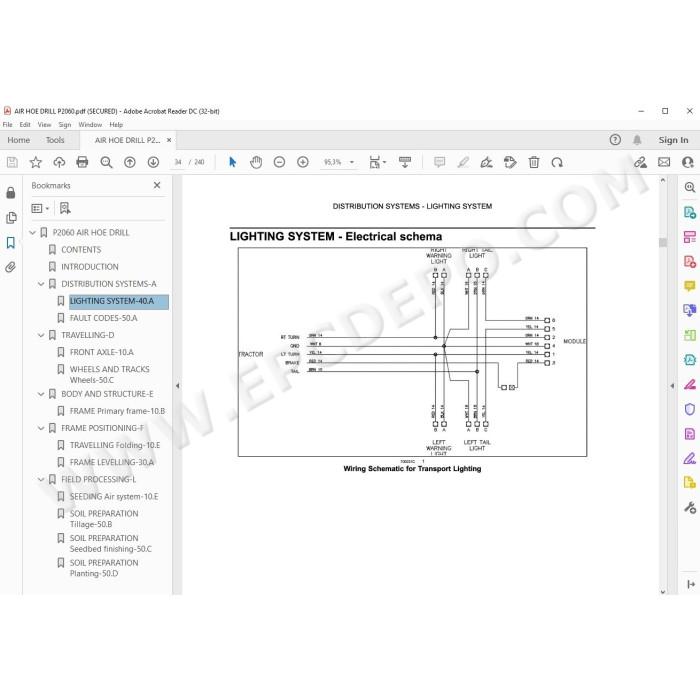Go to the next page arrow

[x=153, y=162]
